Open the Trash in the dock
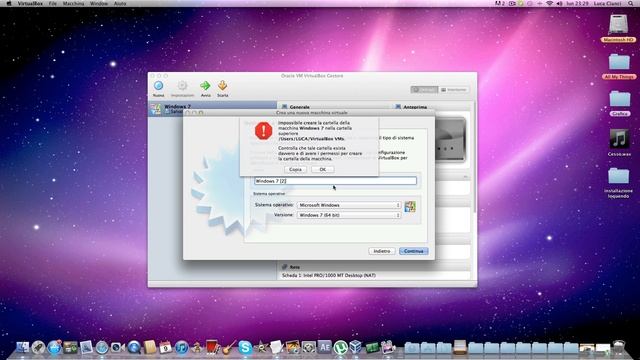640x360 pixels. pos(619,347)
